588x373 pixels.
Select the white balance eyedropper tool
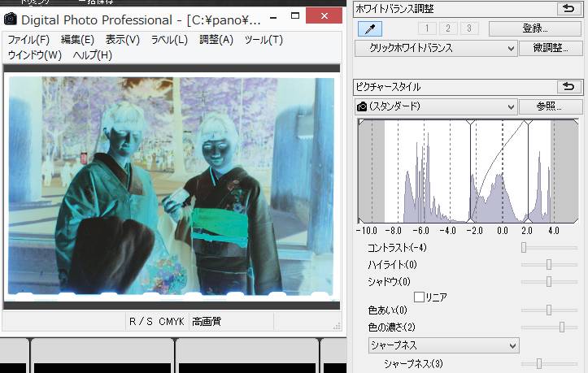click(370, 29)
